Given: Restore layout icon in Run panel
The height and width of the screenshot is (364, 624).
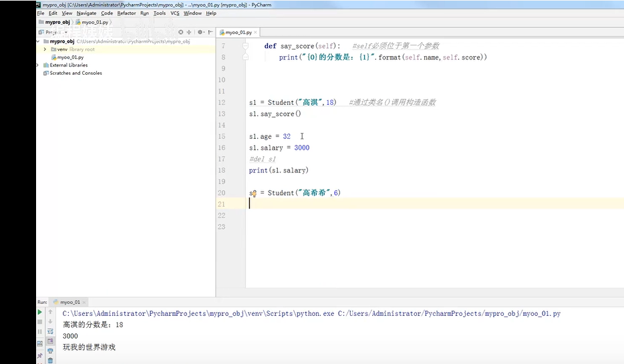Looking at the screenshot, I should click(x=40, y=343).
